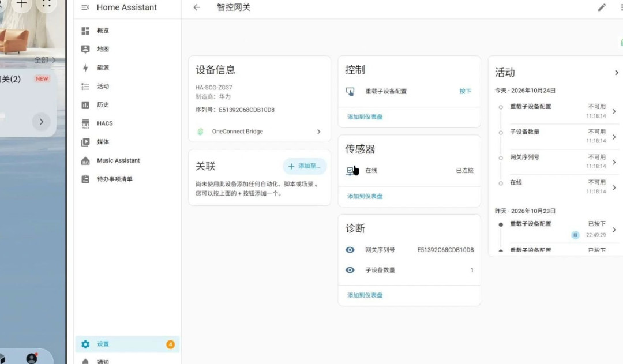Click the 已连接 sensor state value
Viewport: 623px width, 364px height.
coord(464,171)
